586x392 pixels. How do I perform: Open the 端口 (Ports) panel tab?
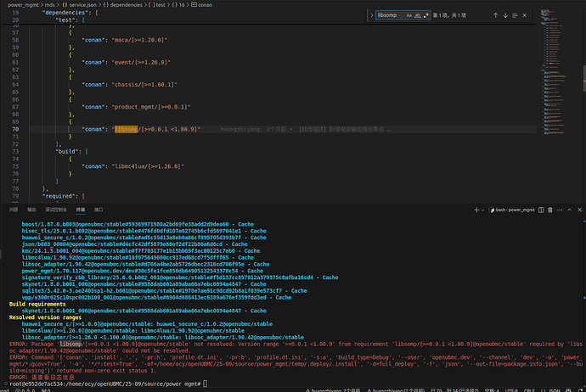tap(99, 208)
